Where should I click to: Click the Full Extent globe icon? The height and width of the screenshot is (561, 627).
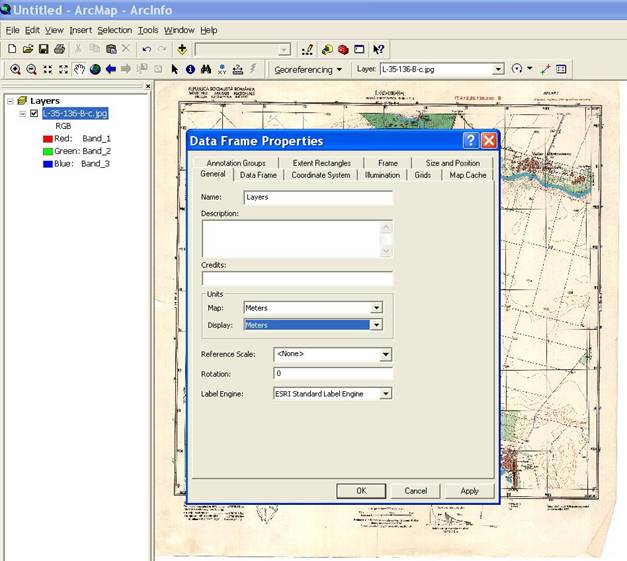coord(95,69)
